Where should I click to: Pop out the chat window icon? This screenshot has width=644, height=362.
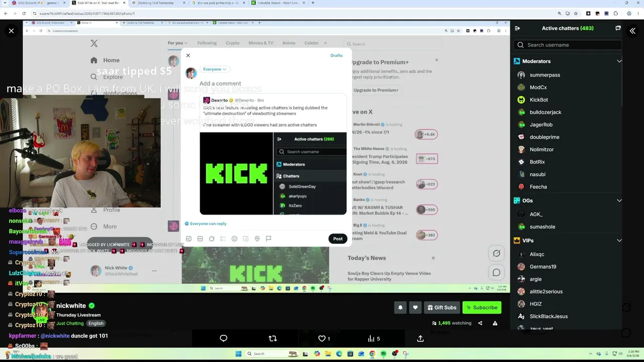tap(618, 28)
